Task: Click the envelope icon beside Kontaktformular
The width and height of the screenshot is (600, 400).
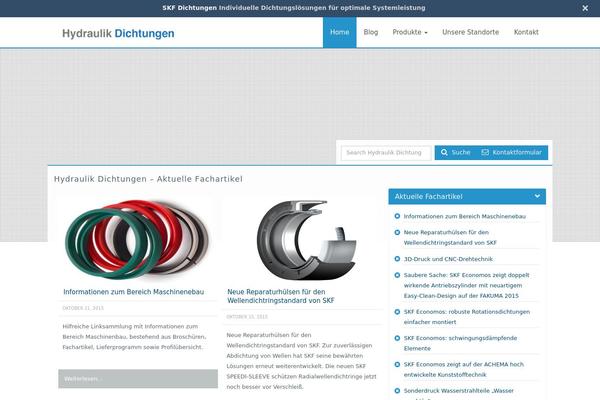Action: [485, 152]
